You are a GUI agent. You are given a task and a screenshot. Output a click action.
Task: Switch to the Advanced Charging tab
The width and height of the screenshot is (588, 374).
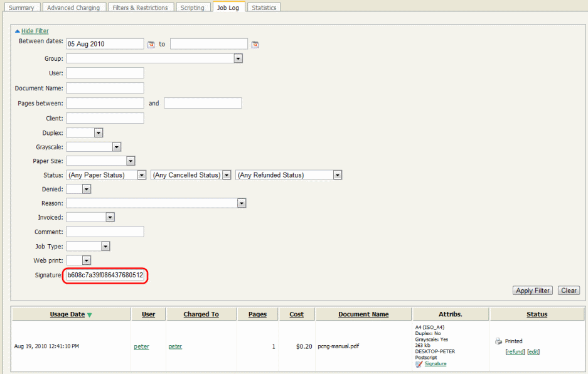[73, 8]
